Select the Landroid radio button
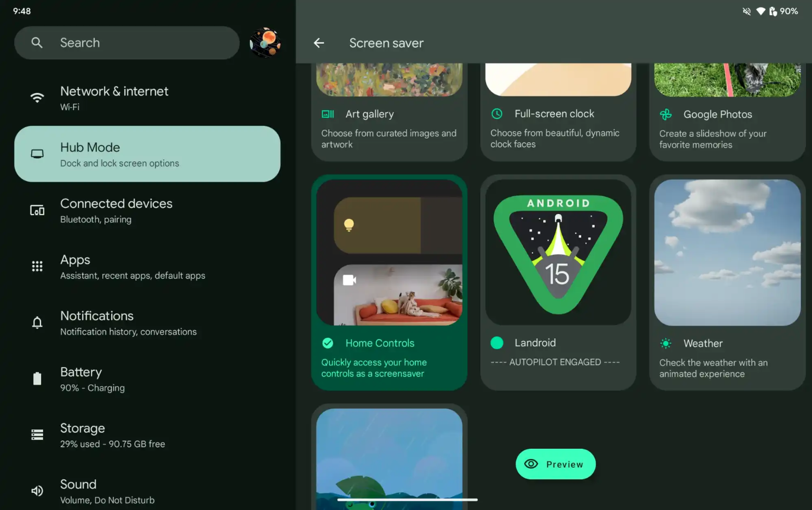 click(x=497, y=343)
